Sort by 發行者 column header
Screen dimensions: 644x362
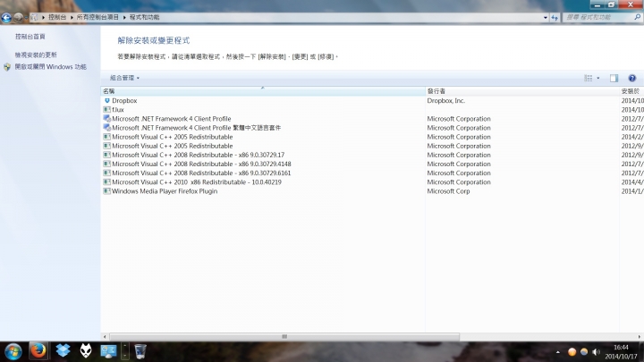point(522,91)
